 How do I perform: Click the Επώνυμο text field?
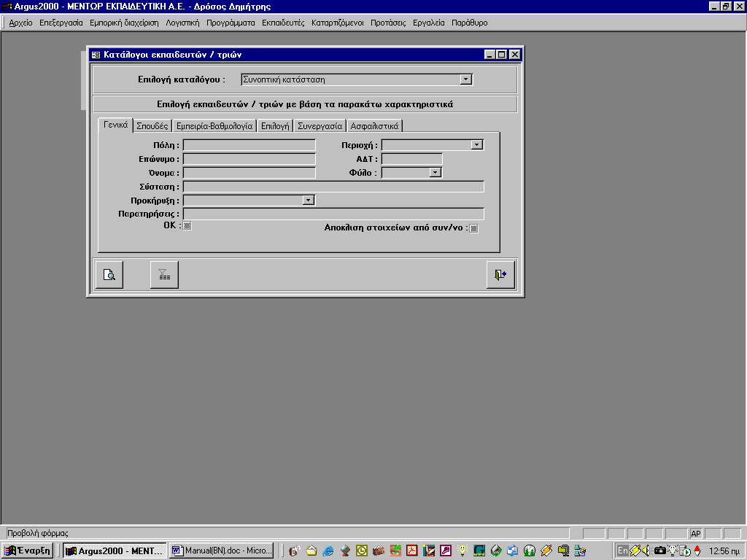tap(249, 159)
